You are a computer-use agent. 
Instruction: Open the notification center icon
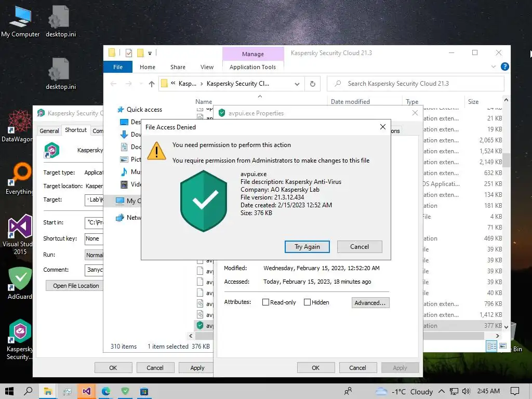515,392
